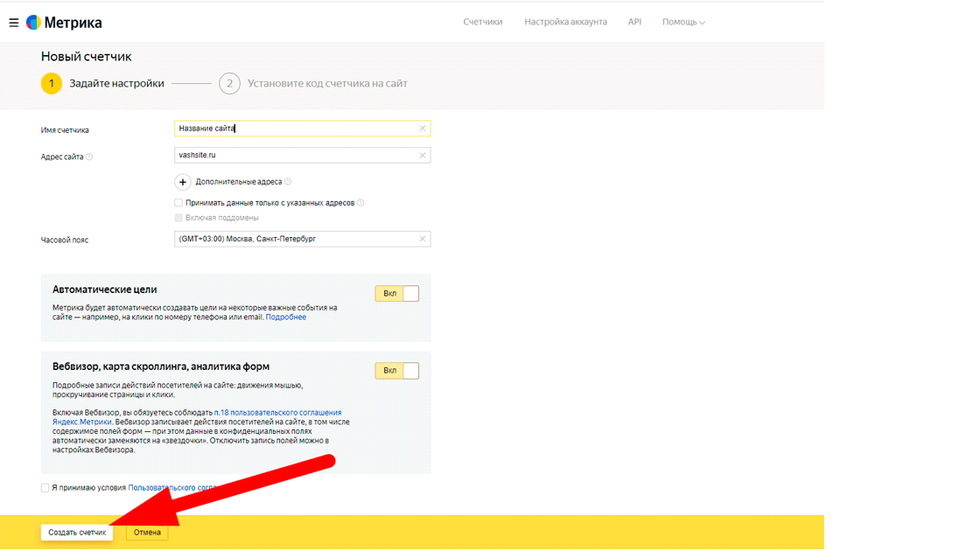This screenshot has width=980, height=551.
Task: Open the hamburger menu icon
Action: [x=14, y=23]
